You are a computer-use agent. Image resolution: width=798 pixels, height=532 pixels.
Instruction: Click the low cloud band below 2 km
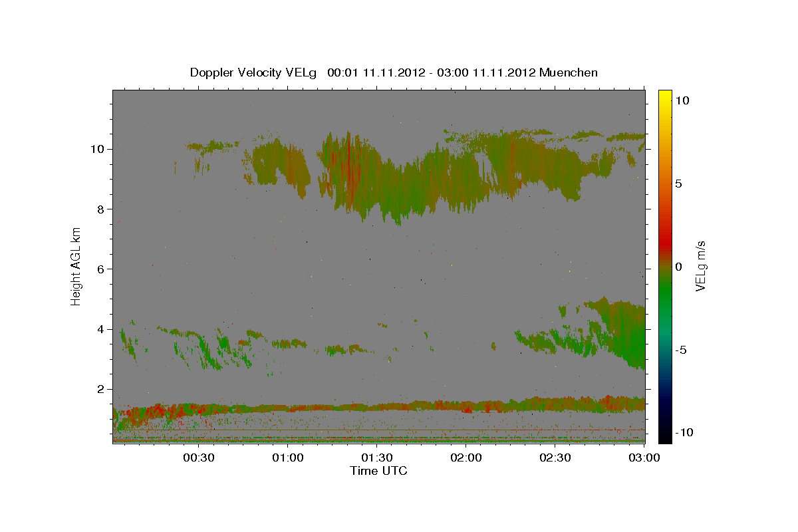[x=379, y=406]
